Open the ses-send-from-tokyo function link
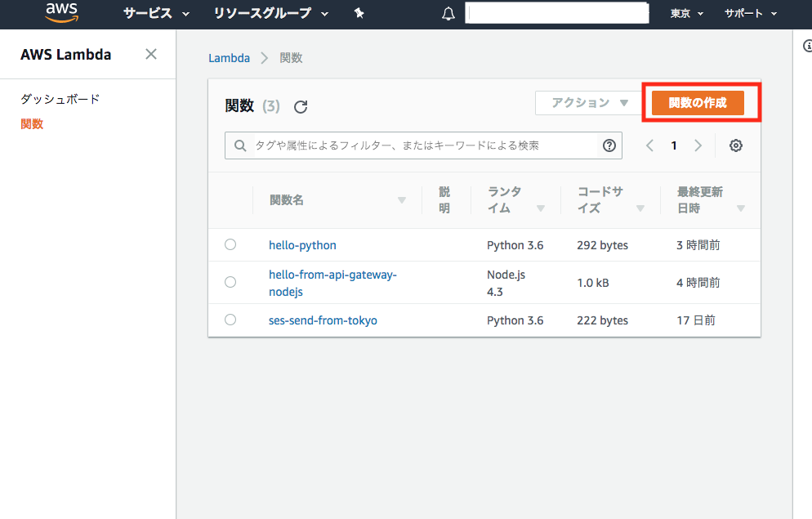This screenshot has width=812, height=519. click(323, 320)
